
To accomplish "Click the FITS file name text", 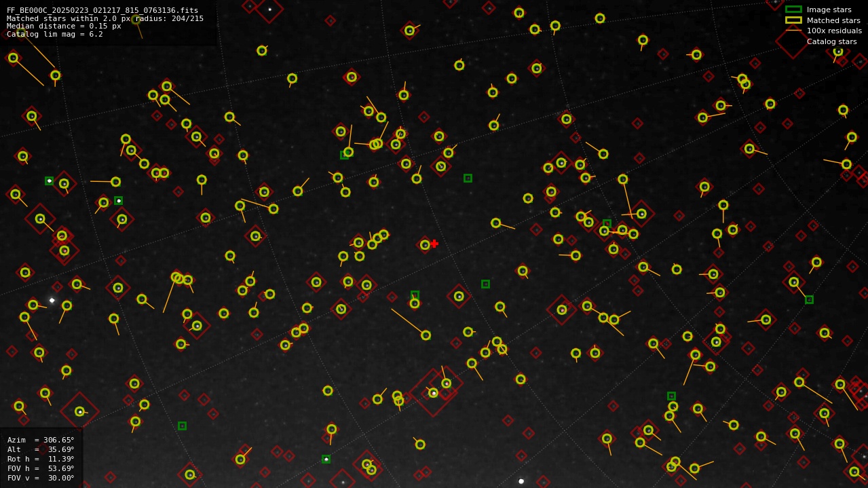I will point(102,11).
